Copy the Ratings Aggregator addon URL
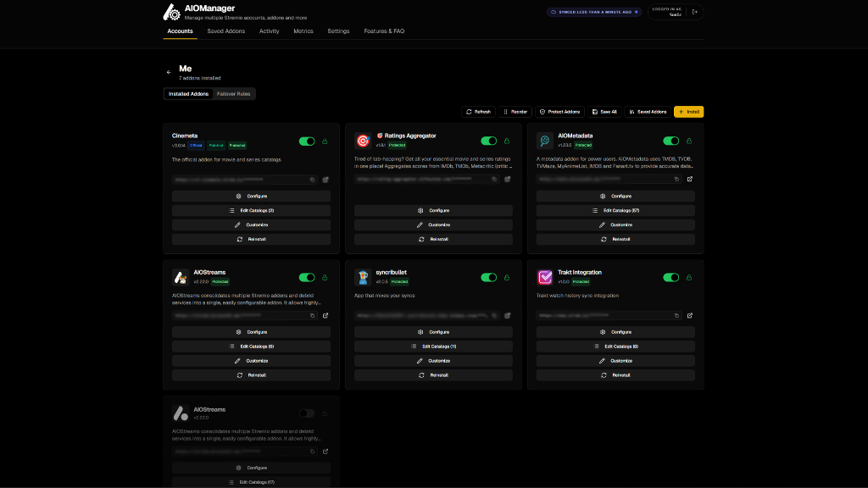Image resolution: width=868 pixels, height=488 pixels. pos(494,180)
